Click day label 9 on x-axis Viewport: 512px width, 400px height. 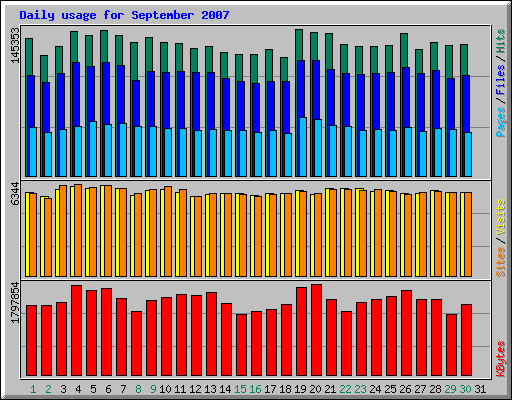pyautogui.click(x=153, y=389)
